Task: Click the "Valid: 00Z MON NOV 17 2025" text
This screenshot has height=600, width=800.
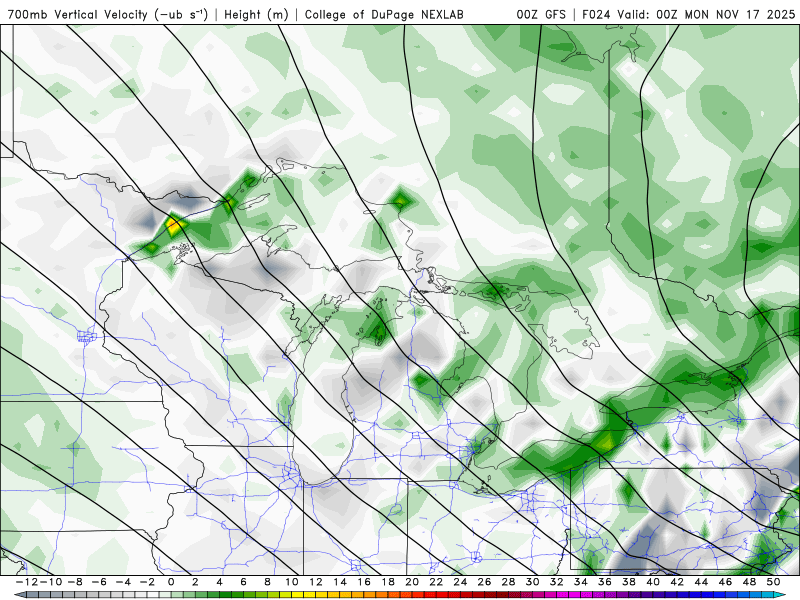Action: pyautogui.click(x=706, y=14)
